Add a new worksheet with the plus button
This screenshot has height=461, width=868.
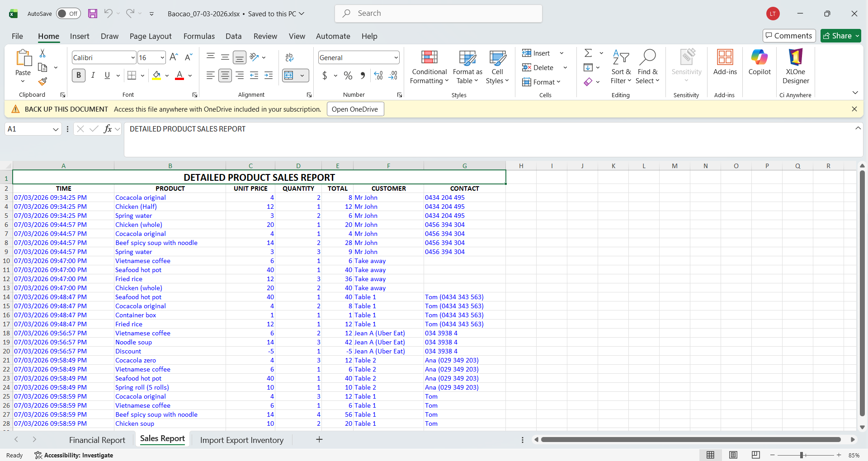(x=320, y=439)
